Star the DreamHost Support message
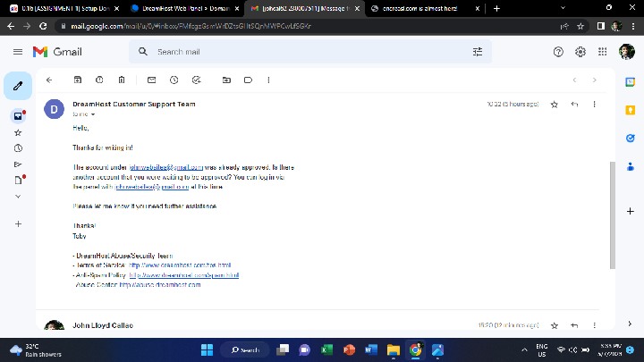 point(555,105)
